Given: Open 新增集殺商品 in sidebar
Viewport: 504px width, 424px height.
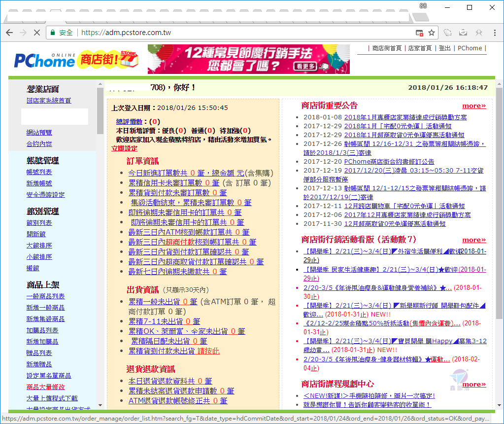Looking at the screenshot, I should (46, 319).
